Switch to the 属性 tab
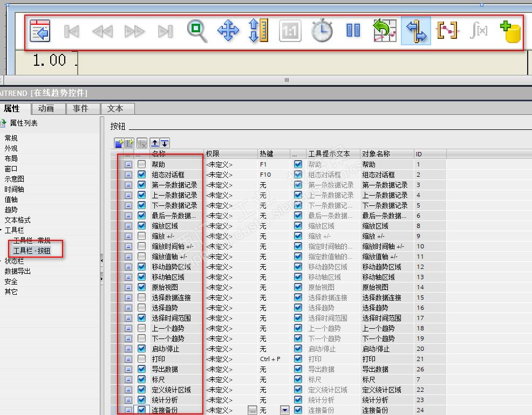 [x=15, y=108]
